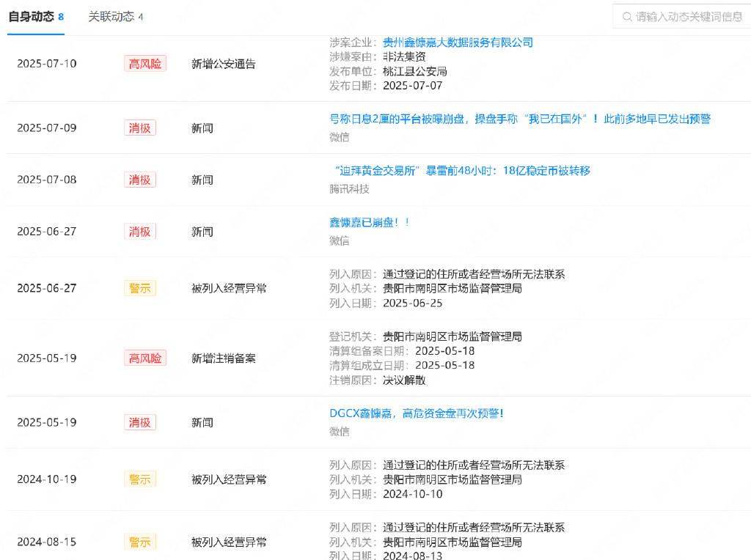This screenshot has width=751, height=560.
Task: Switch to the 自身动态 tab
Action: point(36,17)
